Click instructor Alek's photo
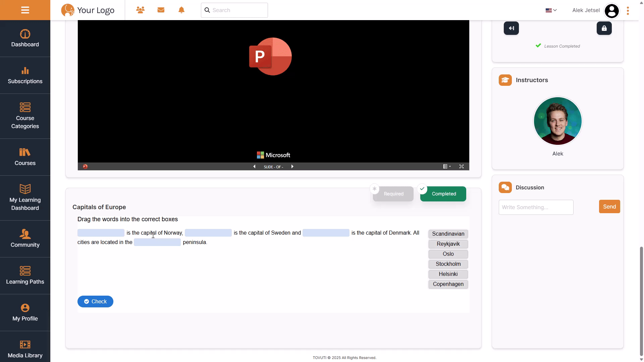 click(x=558, y=121)
